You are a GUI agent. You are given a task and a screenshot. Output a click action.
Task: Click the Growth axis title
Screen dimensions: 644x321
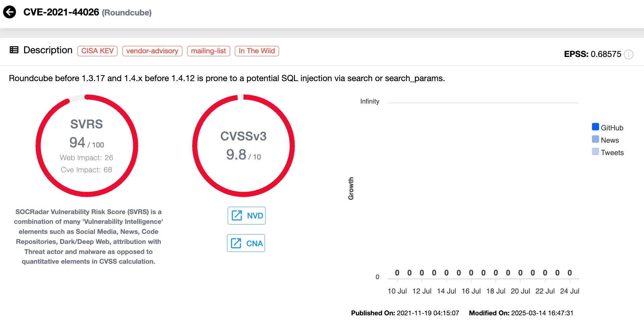click(x=351, y=188)
